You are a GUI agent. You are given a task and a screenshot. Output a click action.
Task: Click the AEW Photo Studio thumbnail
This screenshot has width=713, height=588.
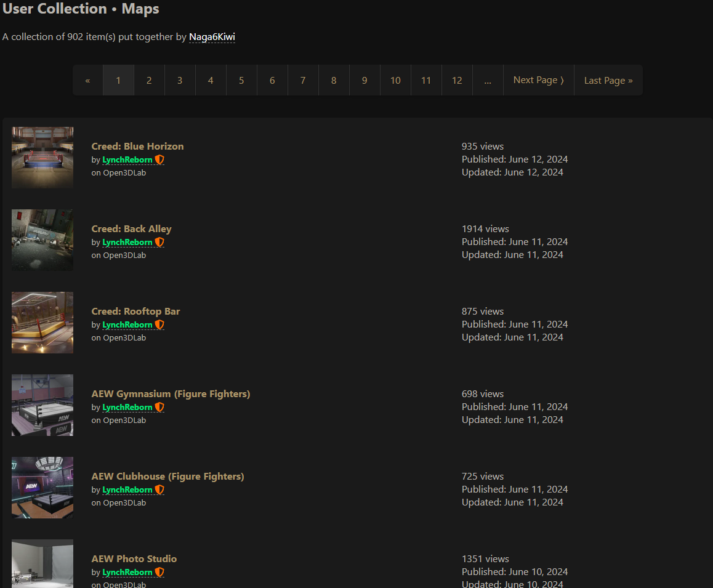click(42, 563)
